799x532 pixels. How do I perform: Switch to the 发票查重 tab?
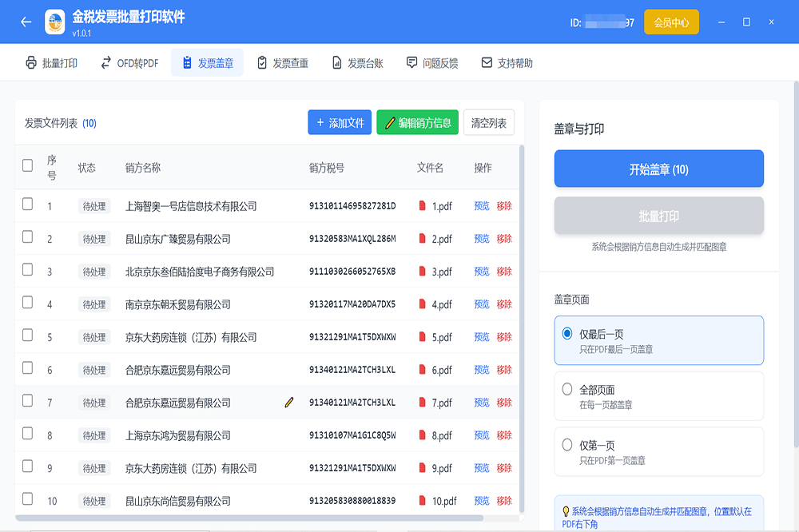[282, 63]
